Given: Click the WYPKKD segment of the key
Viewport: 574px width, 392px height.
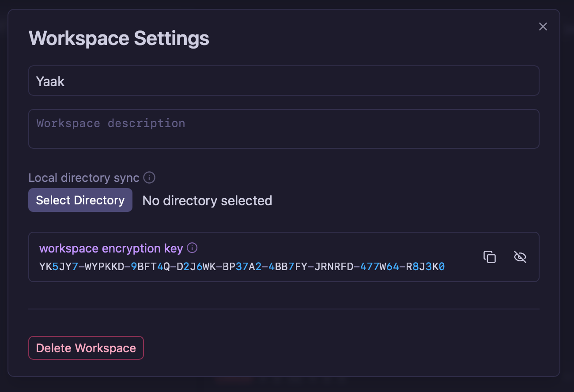Looking at the screenshot, I should click(x=105, y=267).
